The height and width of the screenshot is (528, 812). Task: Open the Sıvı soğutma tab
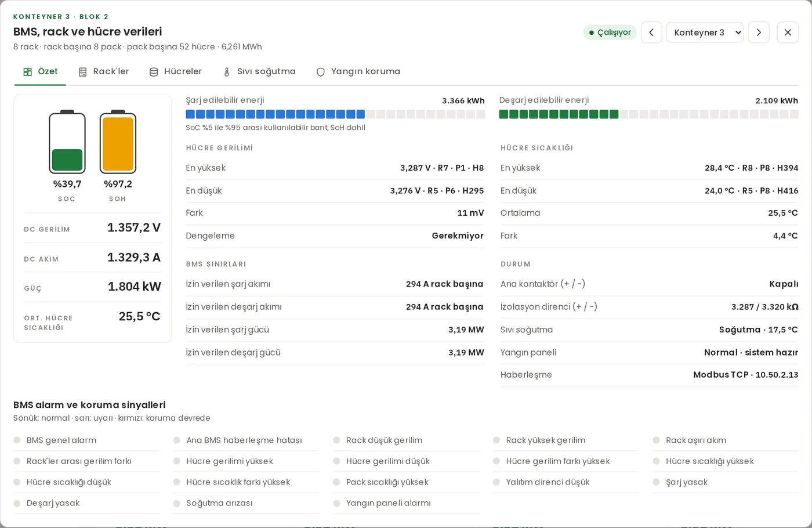click(x=259, y=72)
